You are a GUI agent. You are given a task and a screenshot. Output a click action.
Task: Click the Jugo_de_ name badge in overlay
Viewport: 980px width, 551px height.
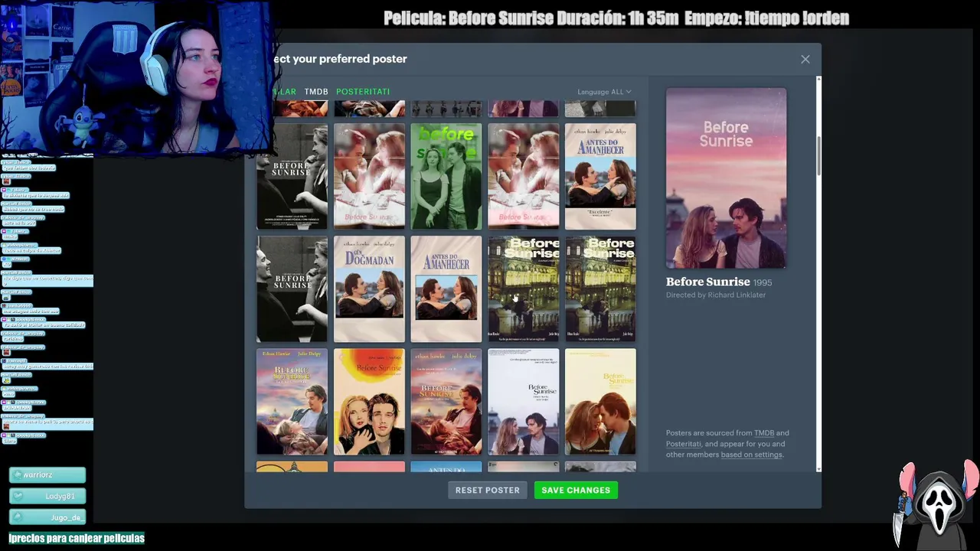(47, 517)
